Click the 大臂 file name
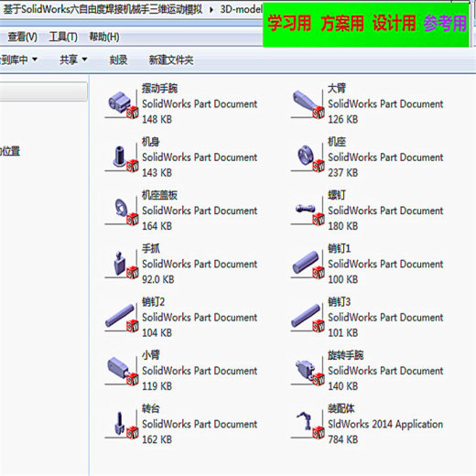The width and height of the screenshot is (476, 476). pos(337,89)
